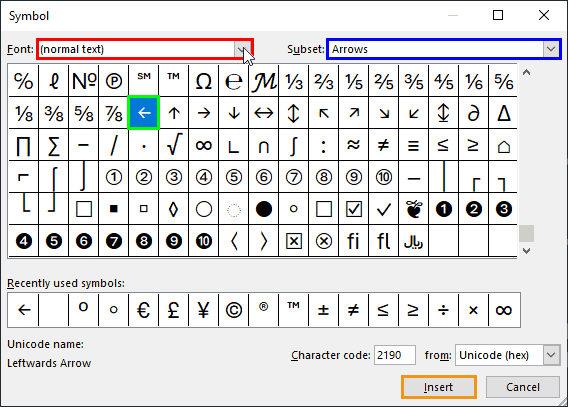This screenshot has width=568, height=407.
Task: Choose the circled number ten symbol
Action: tap(384, 177)
